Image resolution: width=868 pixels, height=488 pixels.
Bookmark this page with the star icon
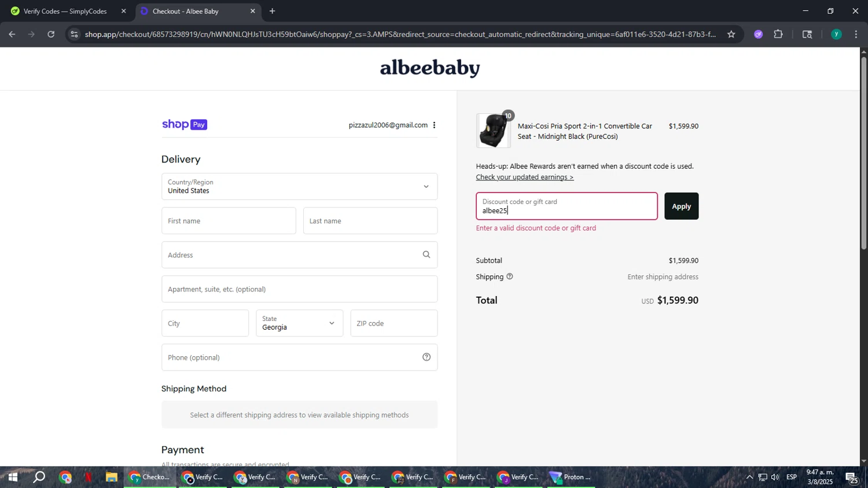coord(731,34)
